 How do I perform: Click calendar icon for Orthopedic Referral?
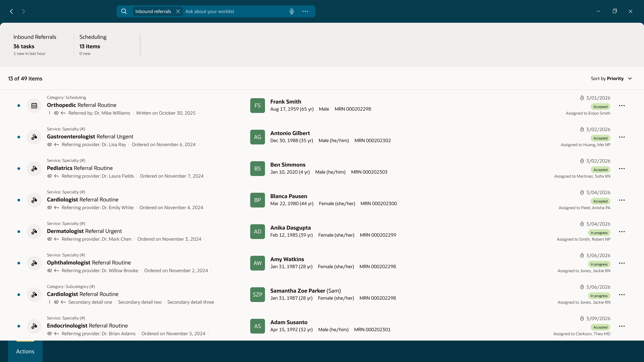tap(34, 106)
